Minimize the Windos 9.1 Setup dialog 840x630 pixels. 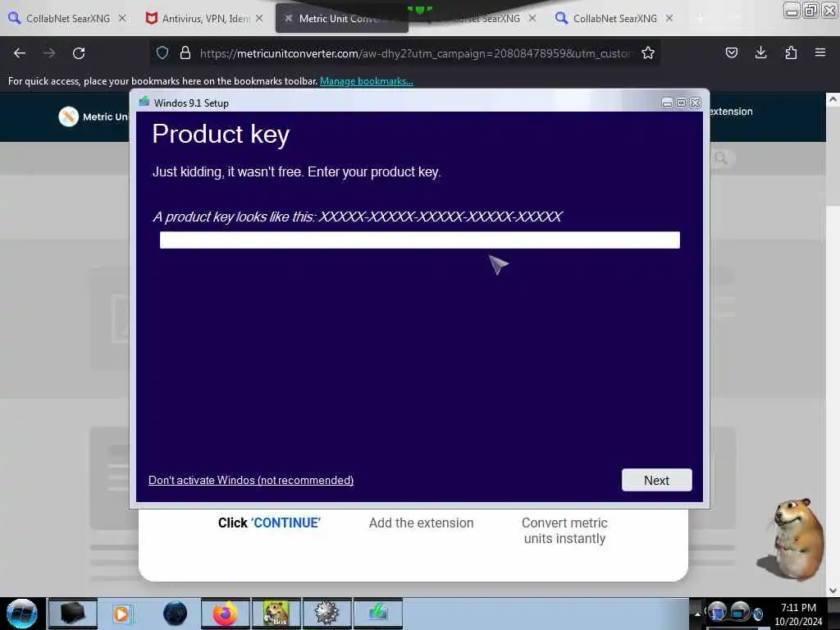coord(667,103)
